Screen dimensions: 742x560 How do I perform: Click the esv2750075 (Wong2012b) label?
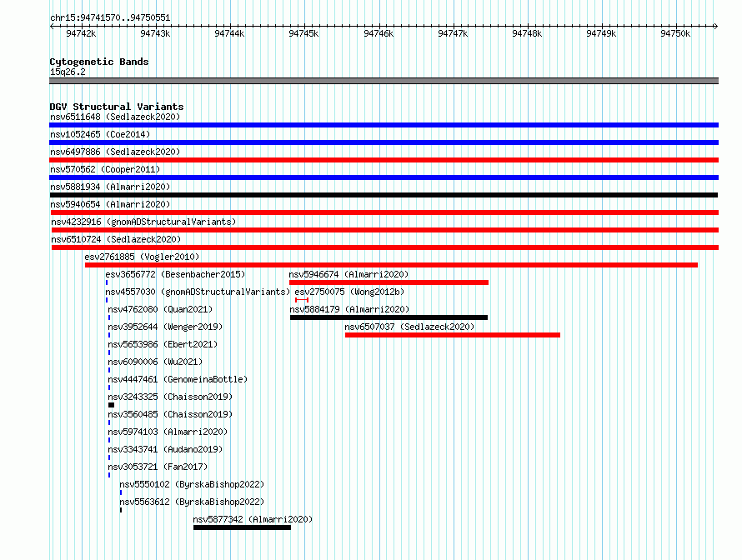(x=349, y=292)
